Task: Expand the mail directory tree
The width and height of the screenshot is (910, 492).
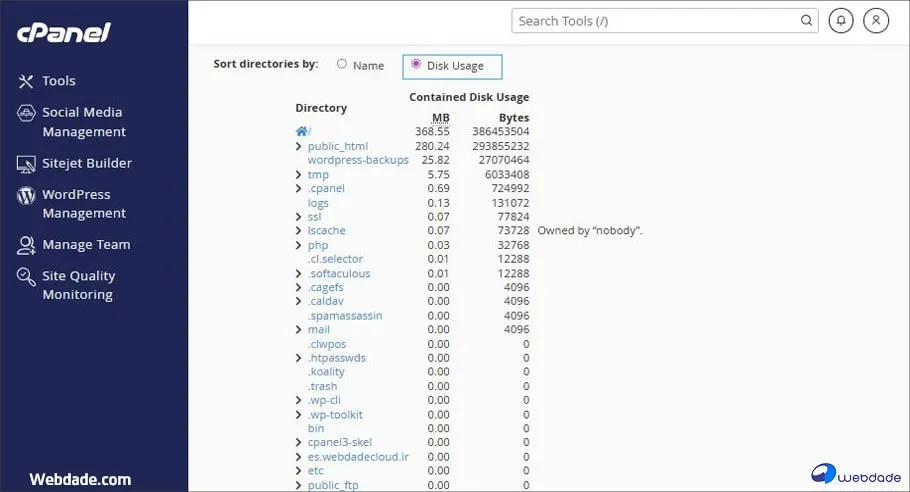Action: tap(299, 330)
